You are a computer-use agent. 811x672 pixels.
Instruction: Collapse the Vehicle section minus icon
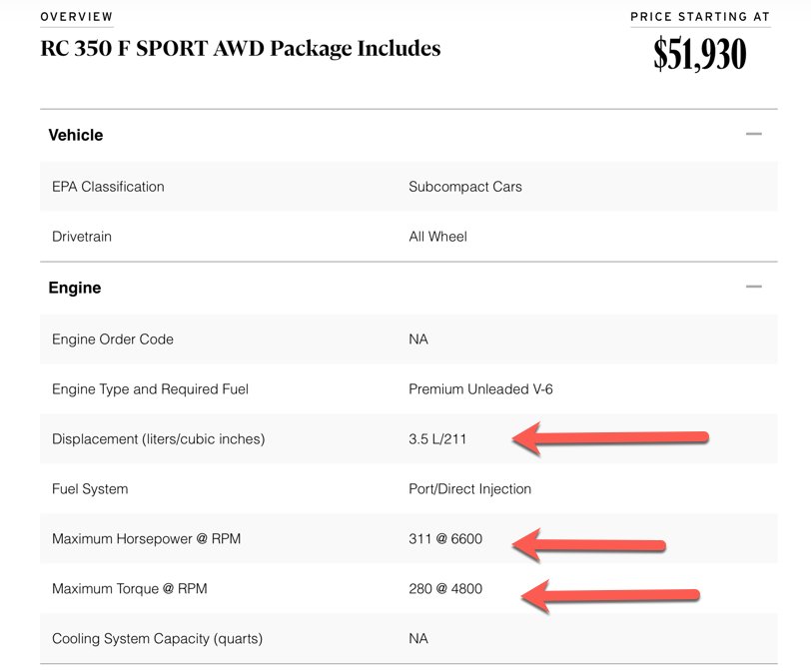(754, 135)
